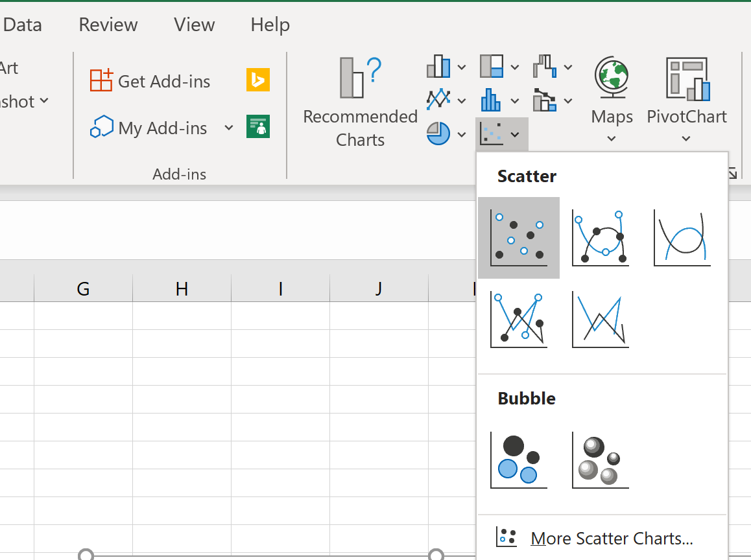The height and width of the screenshot is (560, 751).
Task: Expand the Insert Column or Bar Chart dropdown
Action: click(x=447, y=67)
